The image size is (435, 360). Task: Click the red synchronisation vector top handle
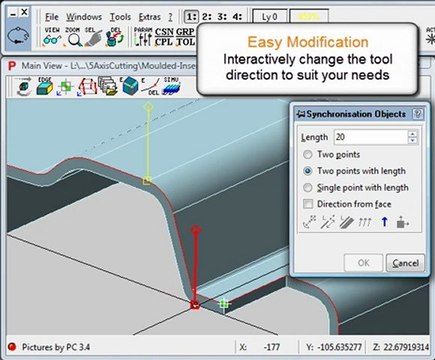[196, 229]
